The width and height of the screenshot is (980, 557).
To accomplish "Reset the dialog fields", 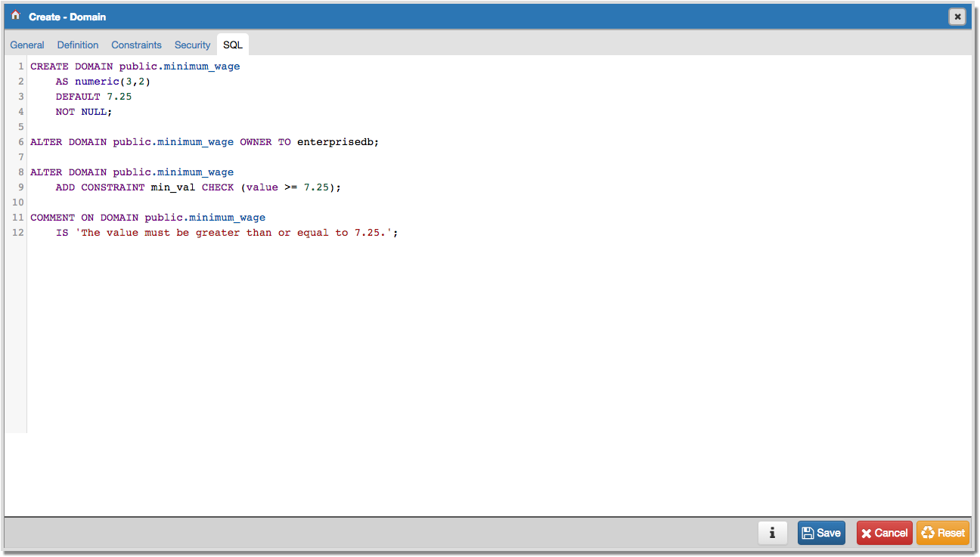I will click(942, 533).
